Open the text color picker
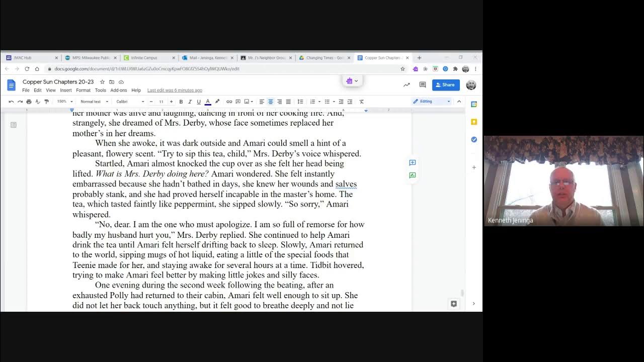The width and height of the screenshot is (644, 362). click(x=208, y=102)
